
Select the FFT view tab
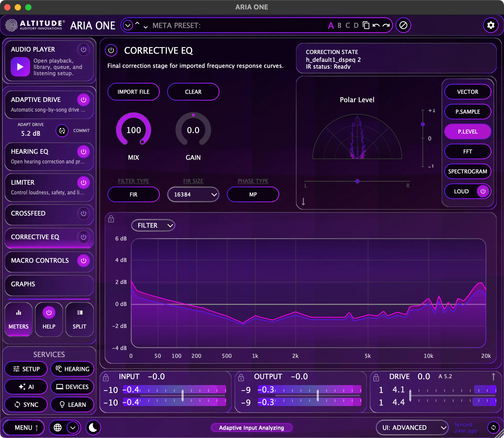468,151
